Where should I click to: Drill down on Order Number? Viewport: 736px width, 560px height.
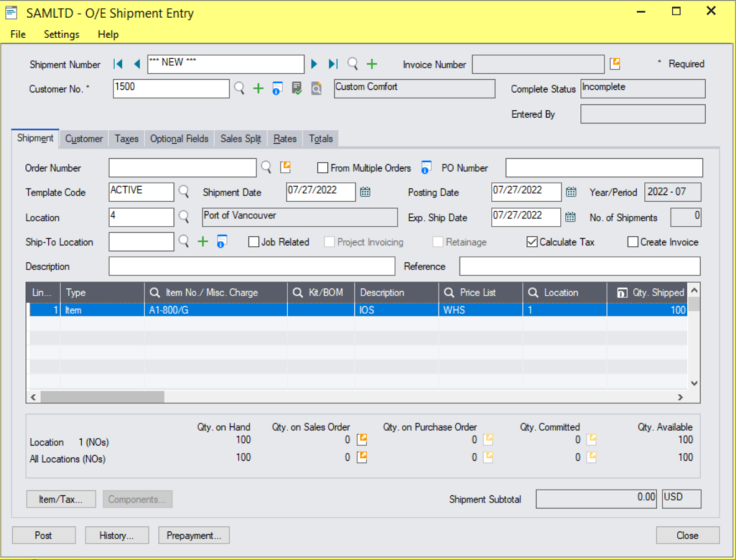pos(285,167)
